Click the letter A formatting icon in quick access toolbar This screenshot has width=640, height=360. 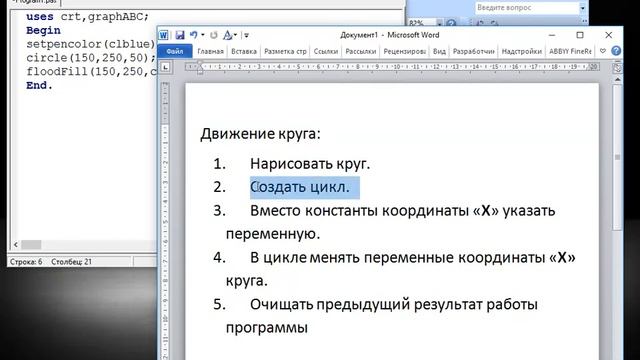point(227,36)
